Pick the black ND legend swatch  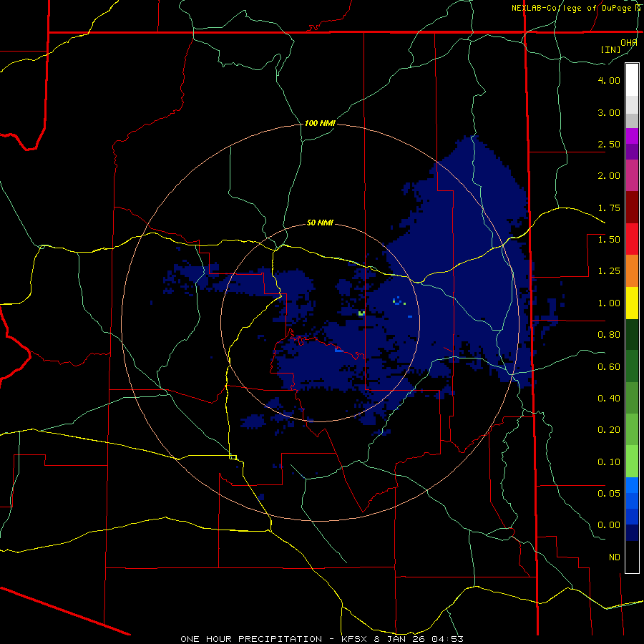[632, 557]
